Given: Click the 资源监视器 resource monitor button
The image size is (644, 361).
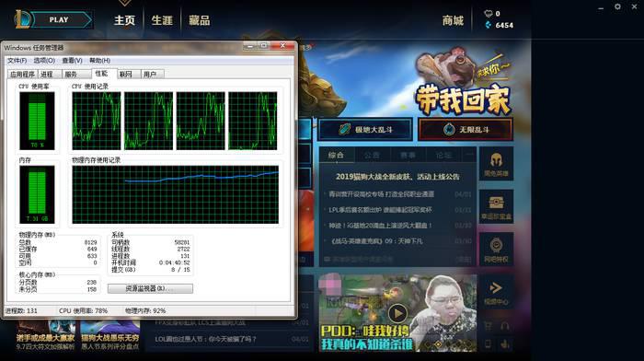Looking at the screenshot, I should 150,288.
